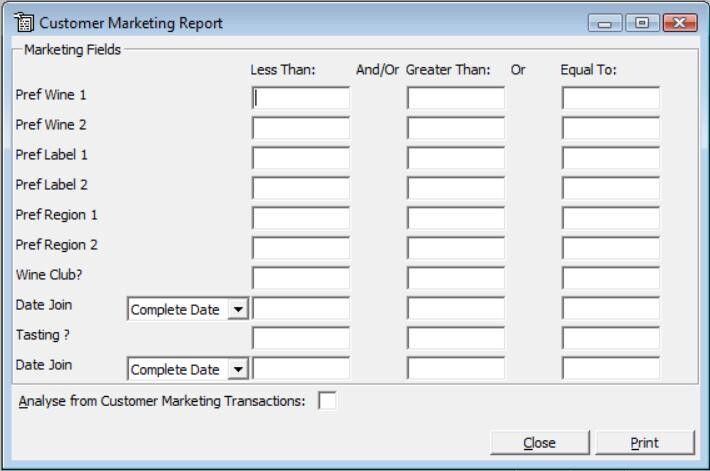The width and height of the screenshot is (710, 471).
Task: Maximize the Customer Marketing Report window
Action: click(642, 23)
